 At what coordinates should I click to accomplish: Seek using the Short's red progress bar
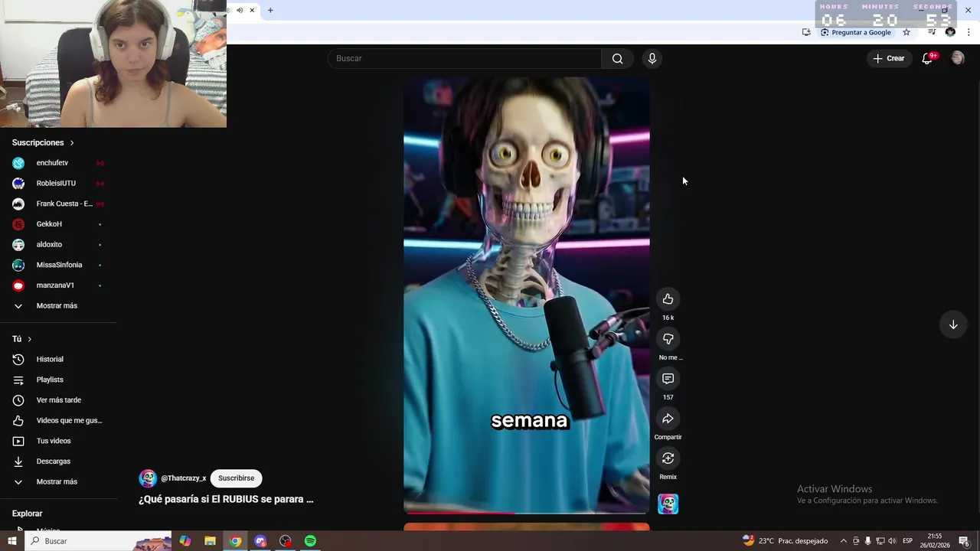pyautogui.click(x=527, y=513)
